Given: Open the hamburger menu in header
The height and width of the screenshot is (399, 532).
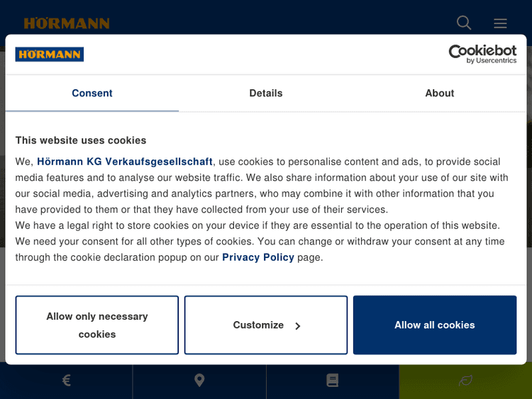Looking at the screenshot, I should [500, 23].
